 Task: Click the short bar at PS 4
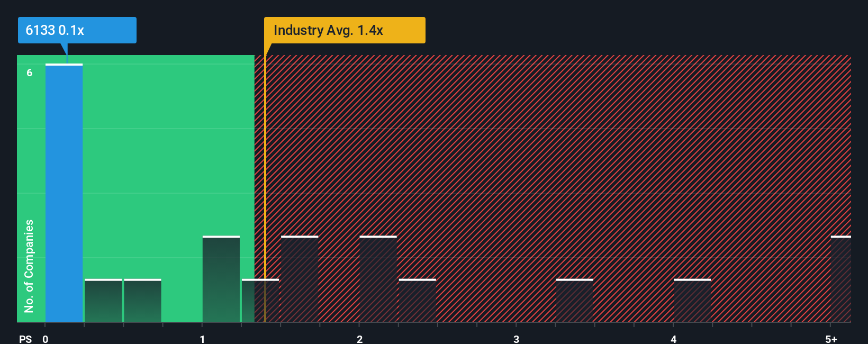pos(692,301)
